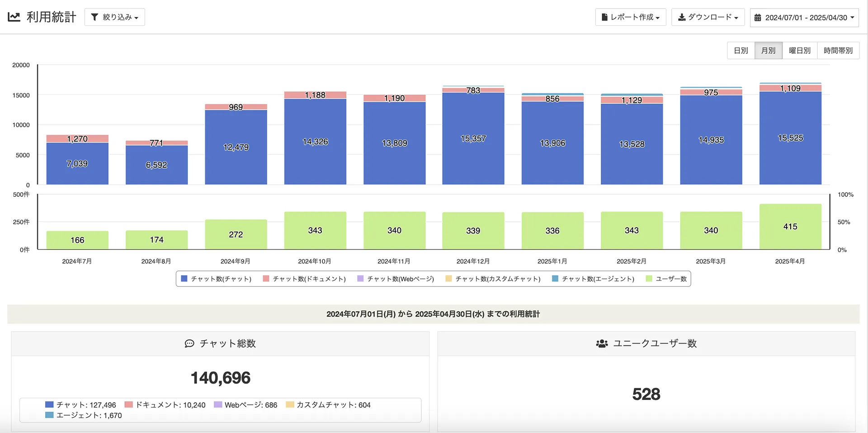The height and width of the screenshot is (433, 868).
Task: Click the green user bar showing 415
Action: (790, 227)
